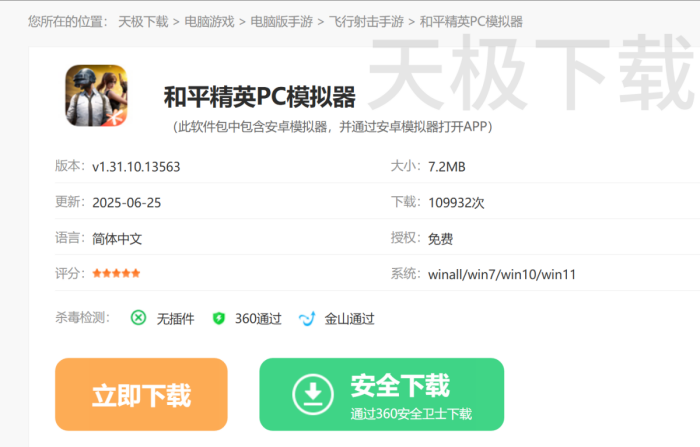Viewport: 700px width, 447px height.
Task: Click the system value winall/win7/win10/win11
Action: pyautogui.click(x=502, y=274)
